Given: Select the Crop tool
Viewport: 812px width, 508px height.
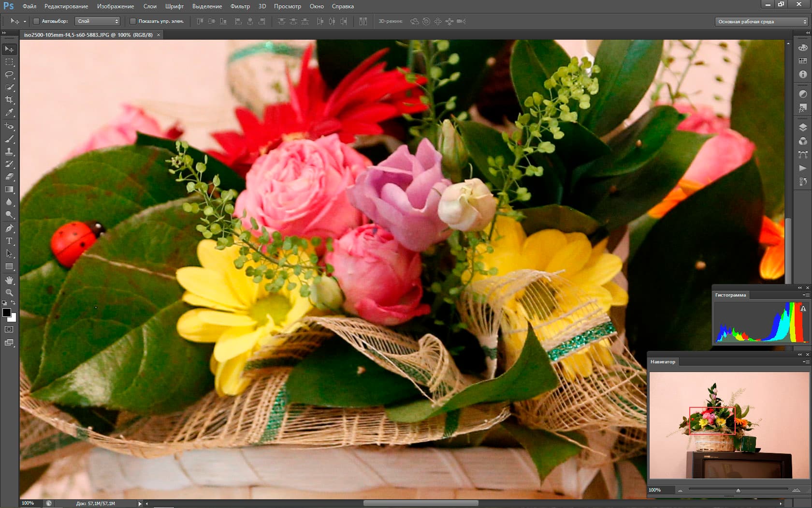Looking at the screenshot, I should [9, 100].
